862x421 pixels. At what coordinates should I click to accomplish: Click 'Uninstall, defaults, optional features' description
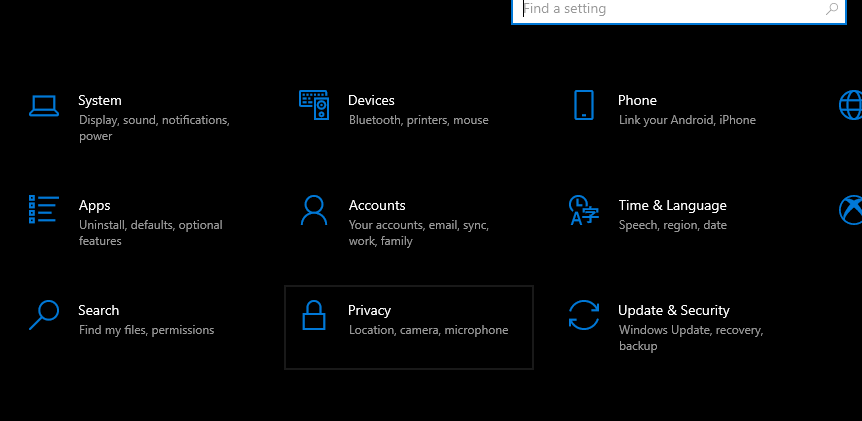[x=151, y=233]
